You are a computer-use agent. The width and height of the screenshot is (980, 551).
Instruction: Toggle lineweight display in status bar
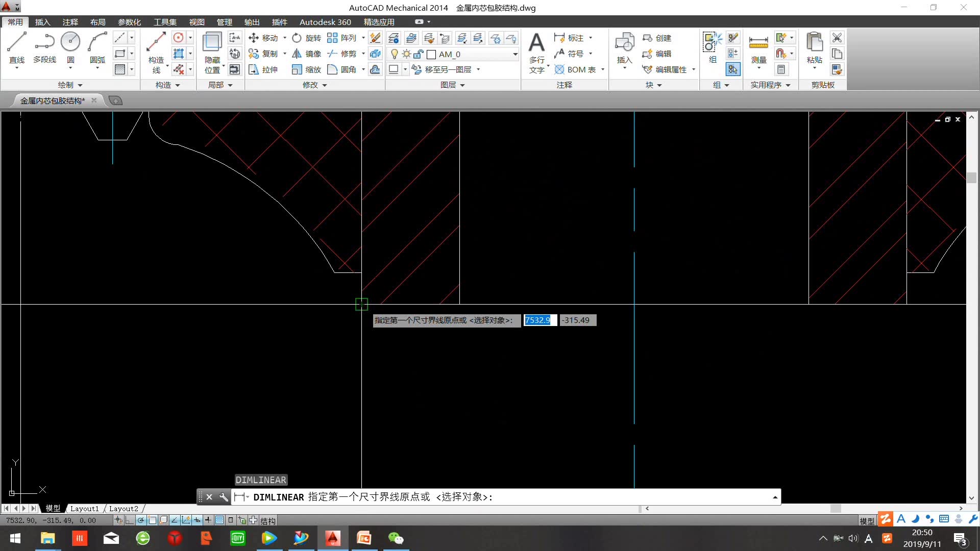click(x=208, y=520)
